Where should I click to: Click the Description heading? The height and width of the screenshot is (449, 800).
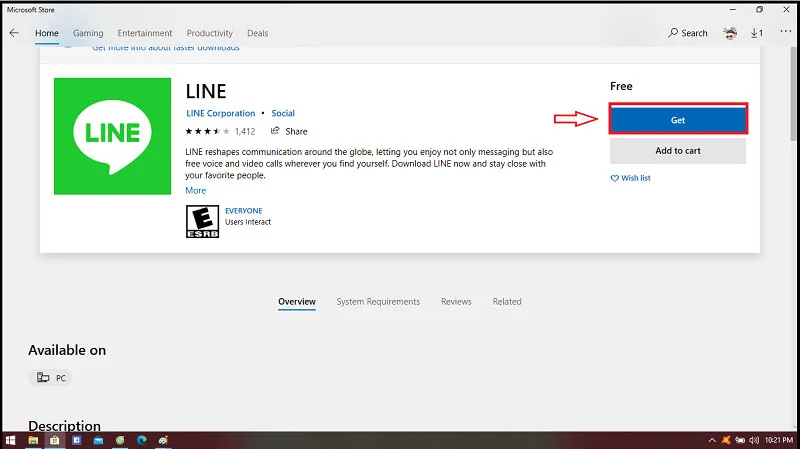[x=64, y=426]
